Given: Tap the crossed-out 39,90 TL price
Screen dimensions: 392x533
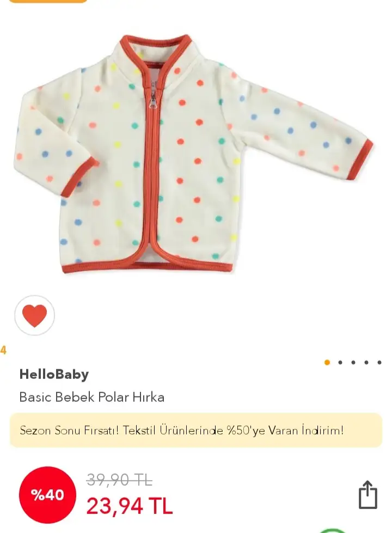Looking at the screenshot, I should coord(119,480).
